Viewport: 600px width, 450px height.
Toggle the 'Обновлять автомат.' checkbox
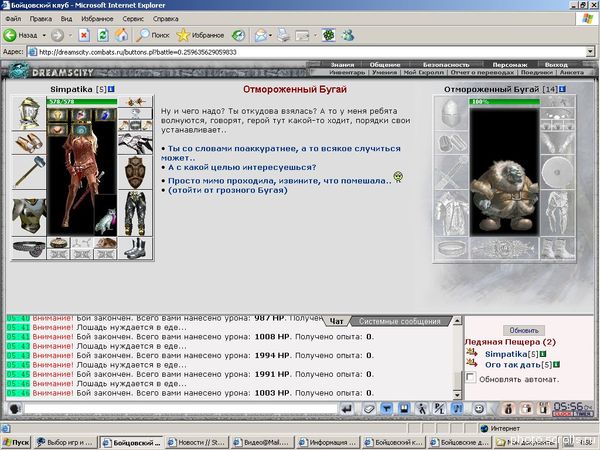470,378
